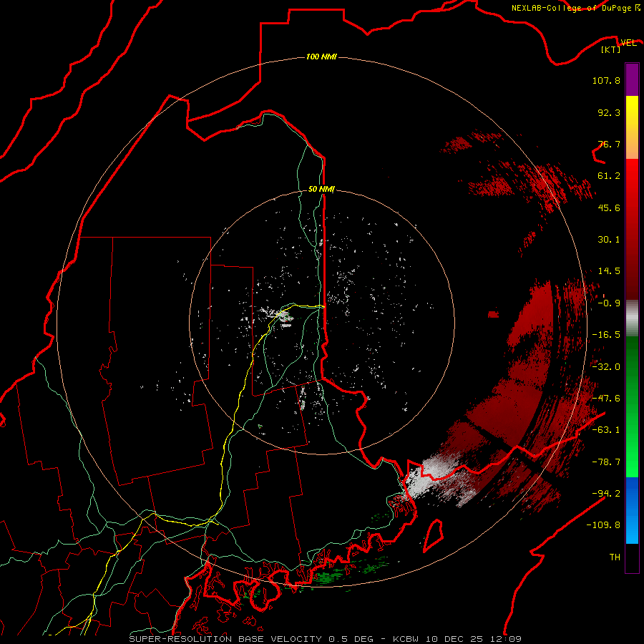
Task: Click the 107.8 scale value
Action: [606, 80]
